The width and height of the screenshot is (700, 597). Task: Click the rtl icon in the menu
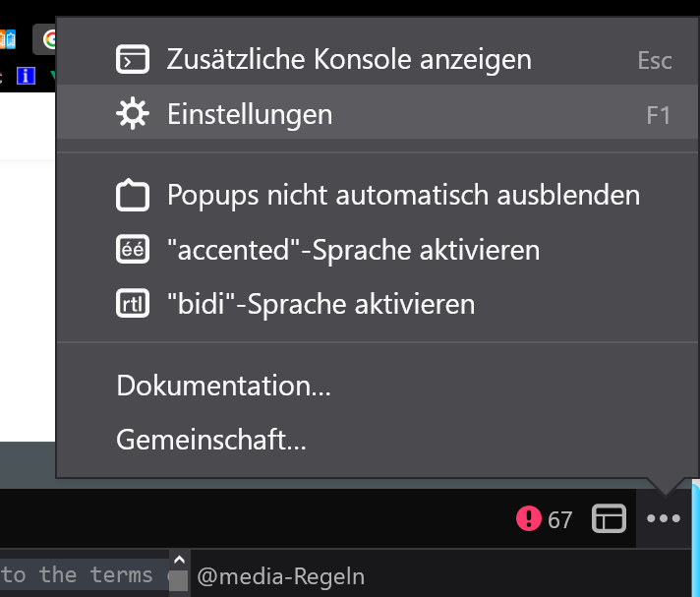132,305
